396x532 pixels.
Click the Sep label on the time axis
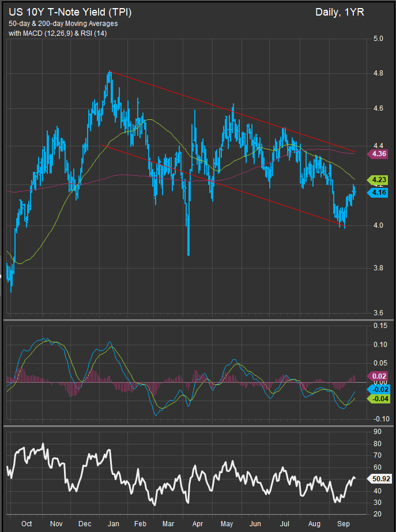(342, 523)
